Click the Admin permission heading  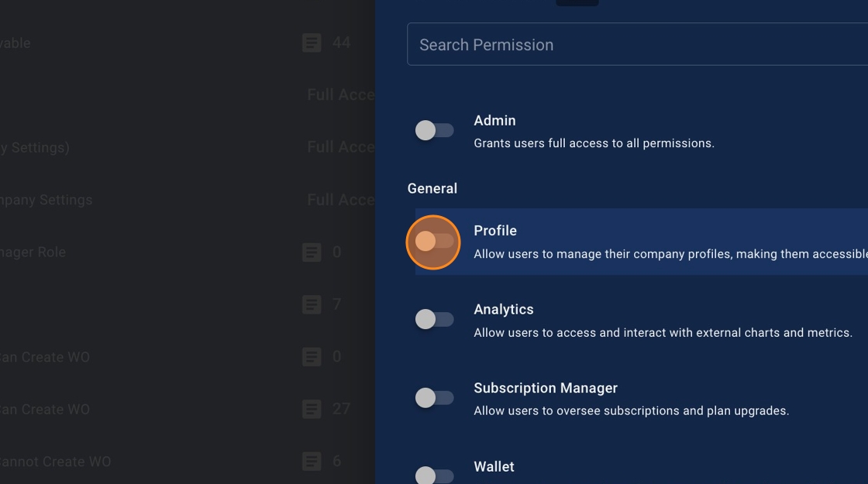494,121
